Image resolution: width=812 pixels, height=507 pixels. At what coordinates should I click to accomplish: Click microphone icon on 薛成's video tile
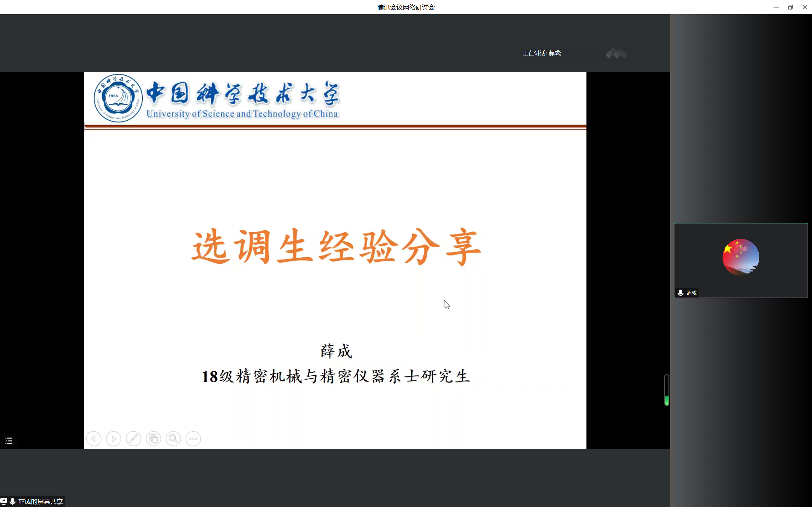tap(680, 293)
